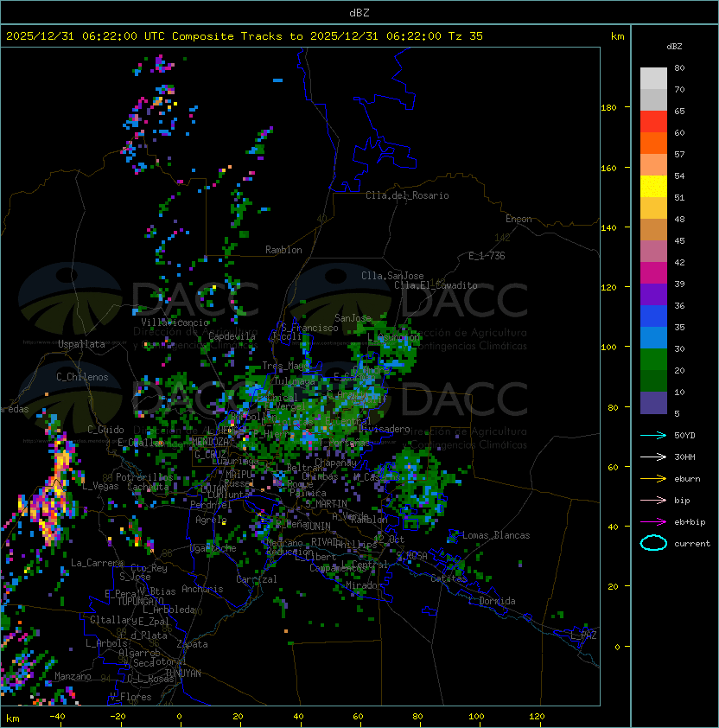Click the 'Capdevila' map label
The image size is (719, 728).
tap(232, 336)
